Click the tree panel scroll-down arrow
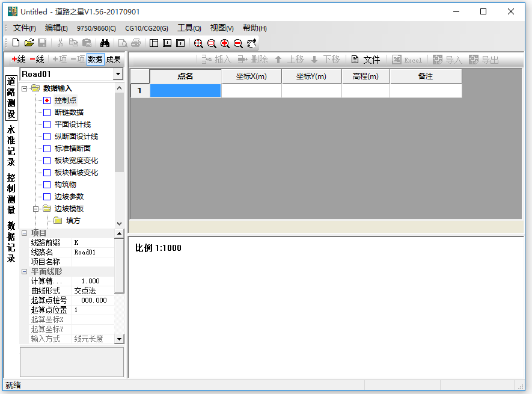Image resolution: width=532 pixels, height=394 pixels. pyautogui.click(x=119, y=223)
